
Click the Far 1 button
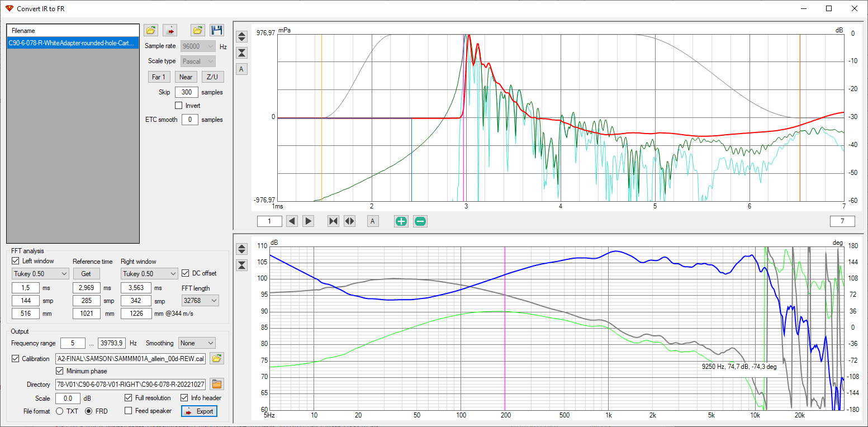(159, 77)
